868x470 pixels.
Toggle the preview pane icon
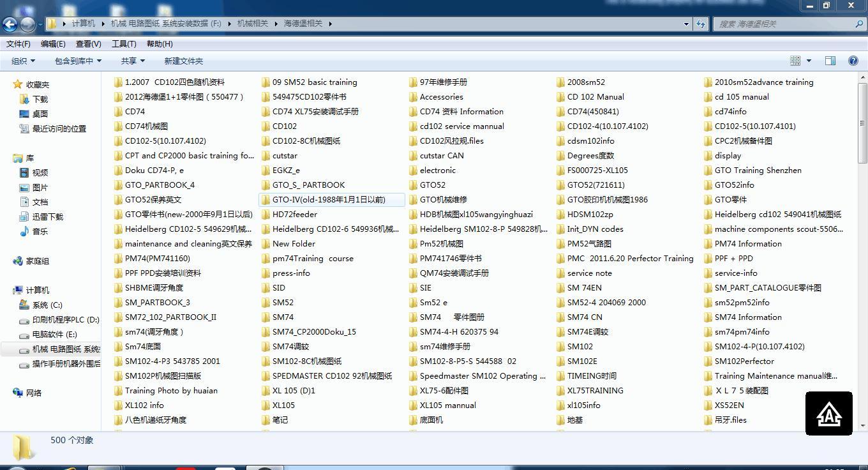point(830,61)
